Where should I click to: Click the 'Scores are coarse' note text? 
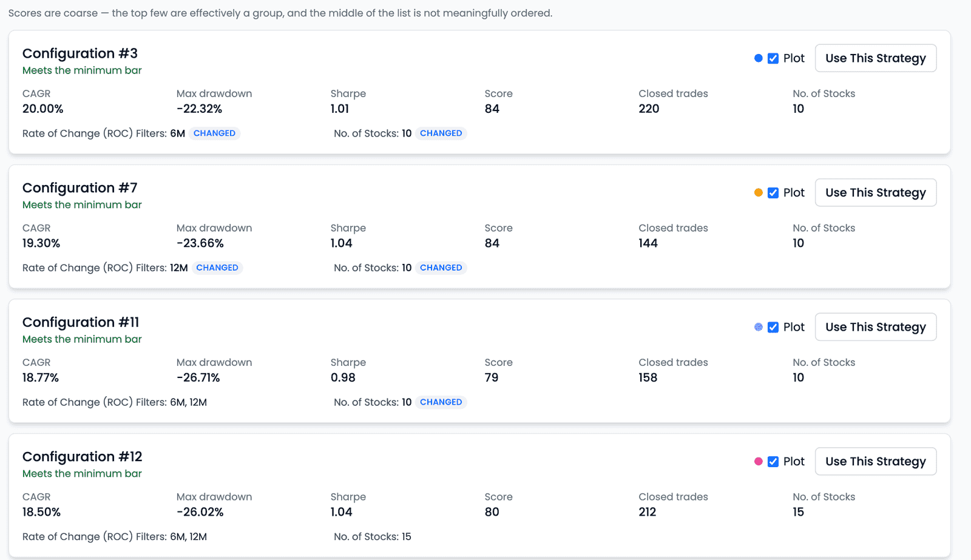(280, 13)
